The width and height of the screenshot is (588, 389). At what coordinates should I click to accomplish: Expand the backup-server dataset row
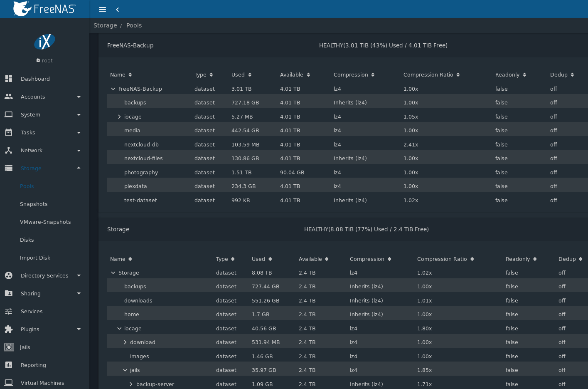[131, 384]
